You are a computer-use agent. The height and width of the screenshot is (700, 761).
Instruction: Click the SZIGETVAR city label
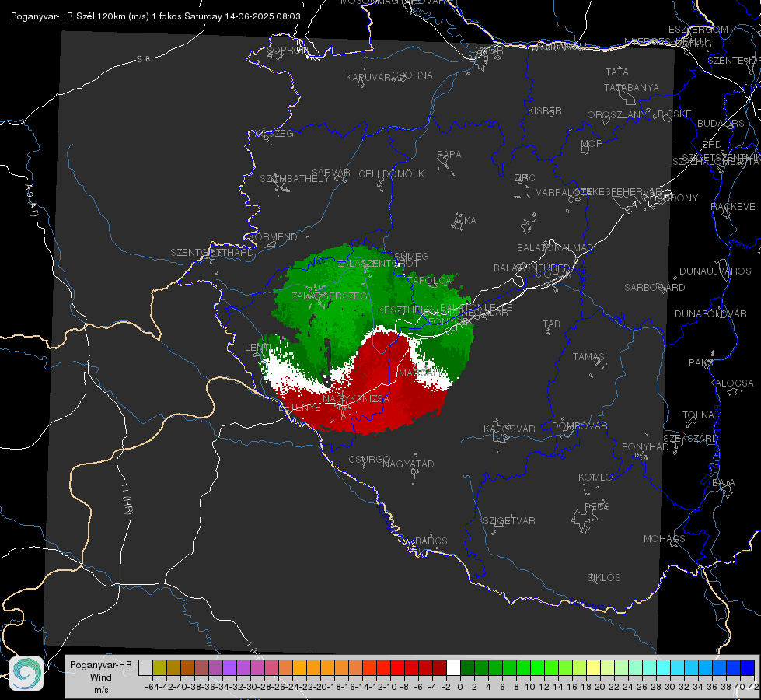pyautogui.click(x=509, y=521)
